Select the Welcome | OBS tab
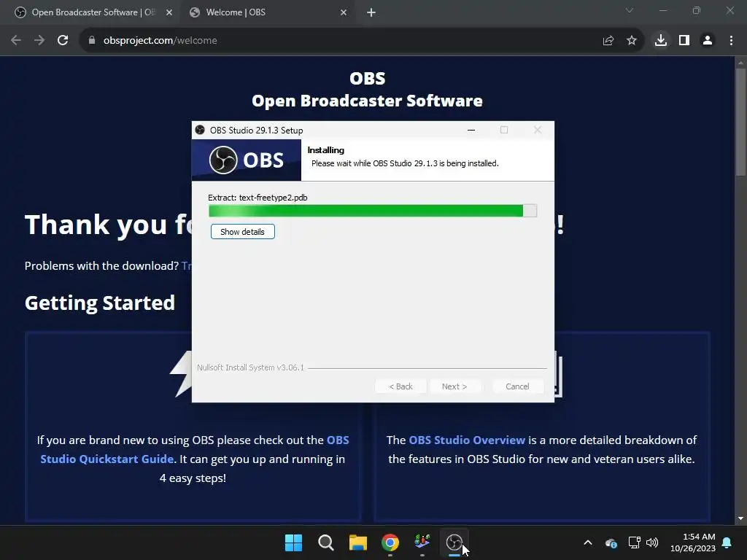Screen dimensions: 747x560 (267, 12)
